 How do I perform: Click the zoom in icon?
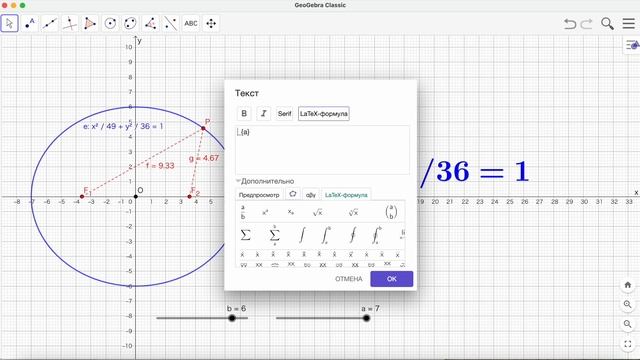628,304
